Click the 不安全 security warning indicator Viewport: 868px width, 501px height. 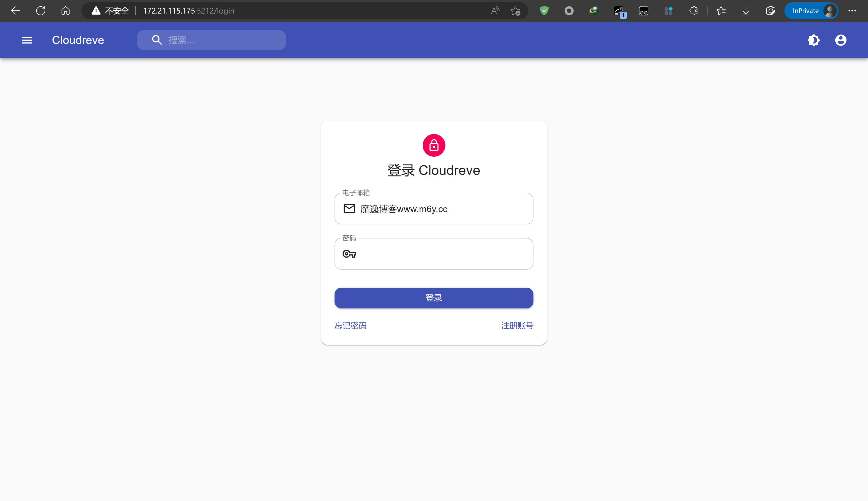[110, 11]
